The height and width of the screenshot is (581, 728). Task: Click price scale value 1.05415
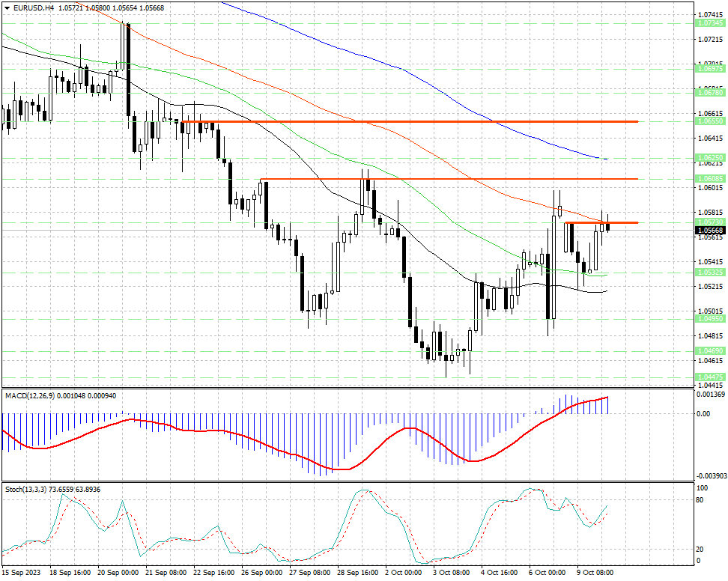pyautogui.click(x=710, y=262)
